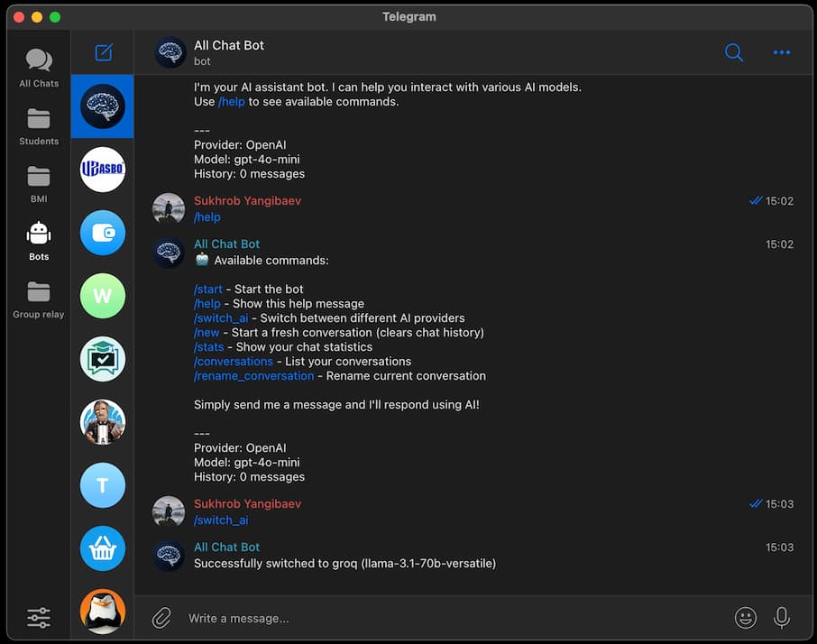
Task: Open the UzASBO chat in list
Action: 103,170
